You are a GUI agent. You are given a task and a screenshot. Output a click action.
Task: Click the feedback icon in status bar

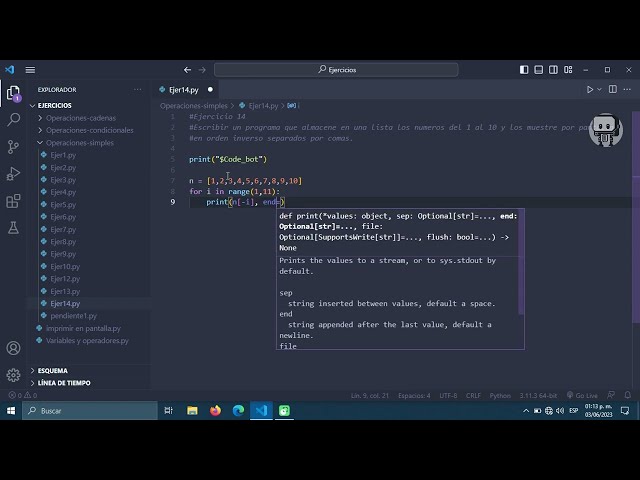click(x=611, y=395)
